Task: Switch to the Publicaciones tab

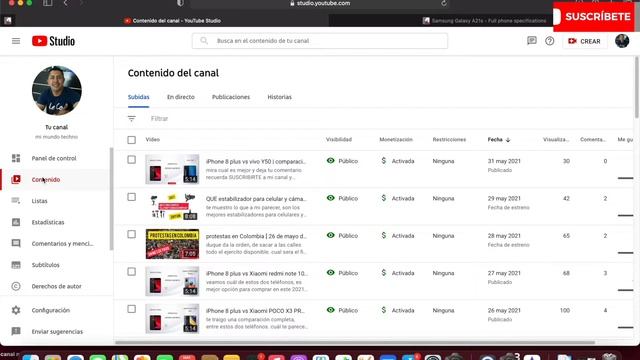Action: coord(231,97)
